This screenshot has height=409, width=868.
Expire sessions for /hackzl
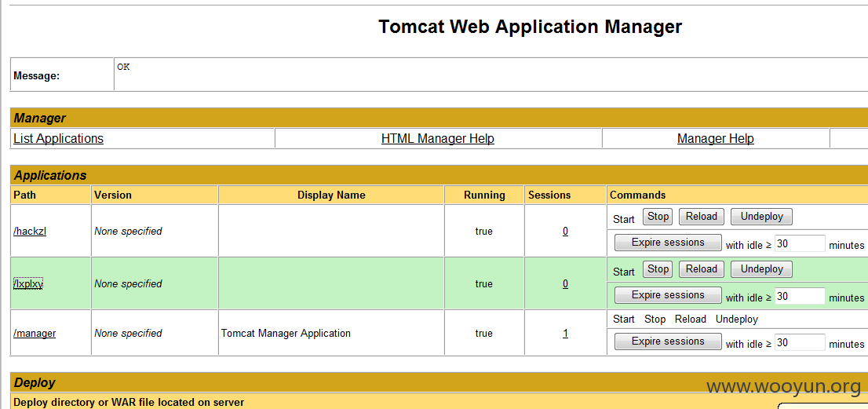pyautogui.click(x=668, y=243)
